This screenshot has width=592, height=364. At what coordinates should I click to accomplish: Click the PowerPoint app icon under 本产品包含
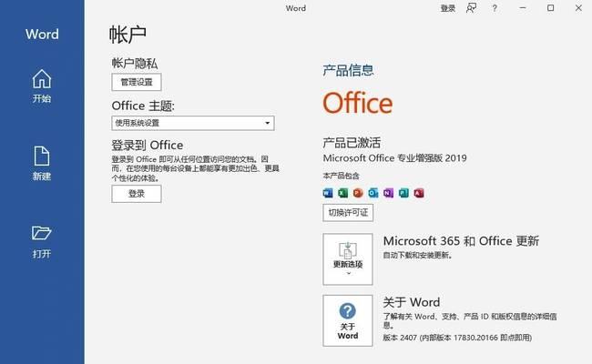pyautogui.click(x=358, y=193)
